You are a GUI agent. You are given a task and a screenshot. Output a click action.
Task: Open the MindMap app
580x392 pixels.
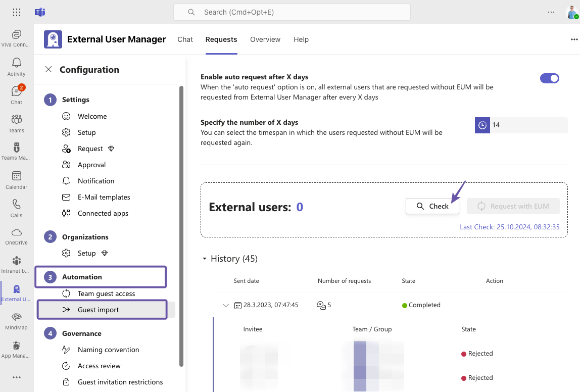[x=16, y=321]
